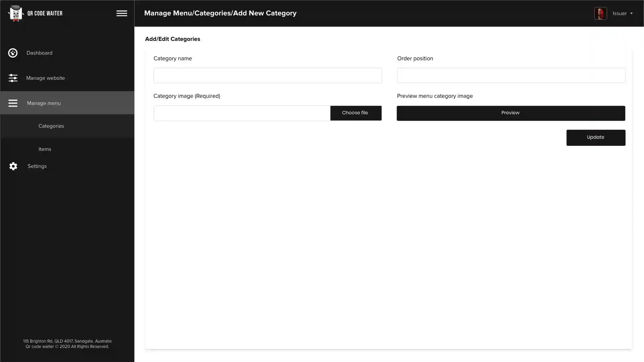Open the Issuer account dropdown
The height and width of the screenshot is (362, 644).
pos(619,13)
